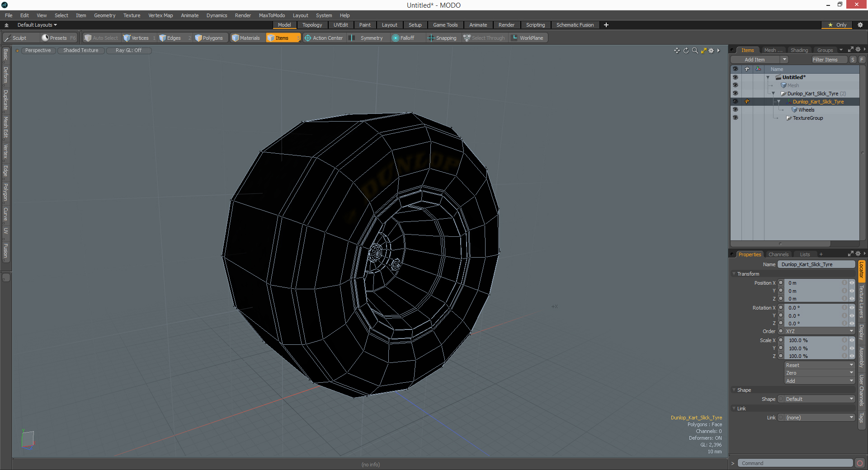Toggle visibility of TextureGroup
868x470 pixels.
coord(736,118)
